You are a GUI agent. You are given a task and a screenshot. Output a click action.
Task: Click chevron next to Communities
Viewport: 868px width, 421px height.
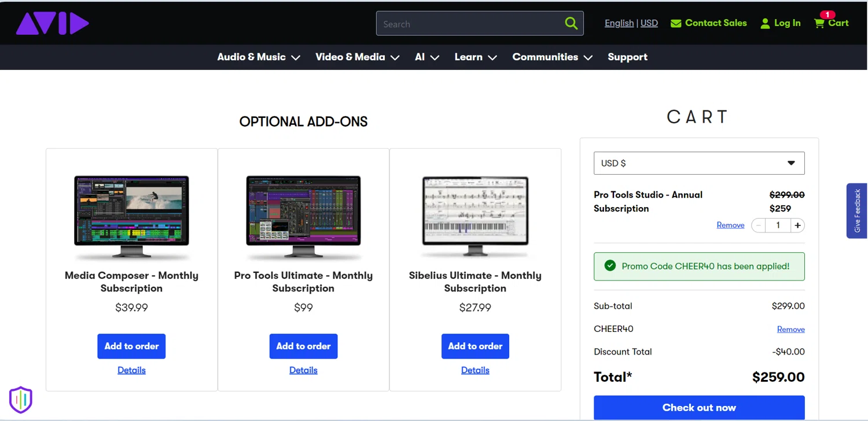[588, 58]
